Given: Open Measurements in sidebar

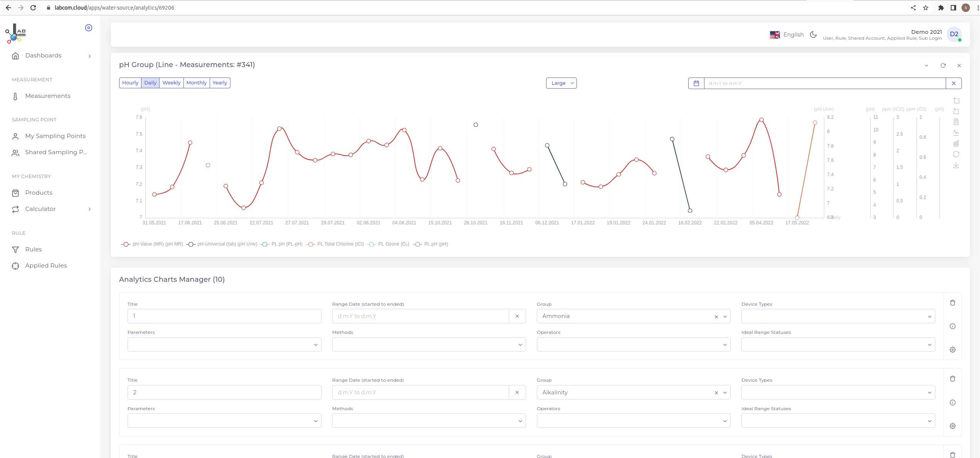Looking at the screenshot, I should tap(48, 96).
